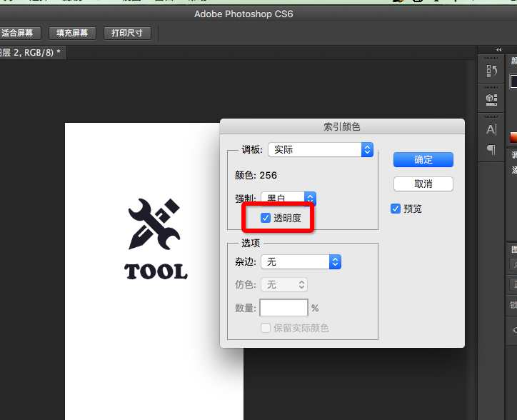
Task: Click the 取消 button
Action: coord(423,184)
